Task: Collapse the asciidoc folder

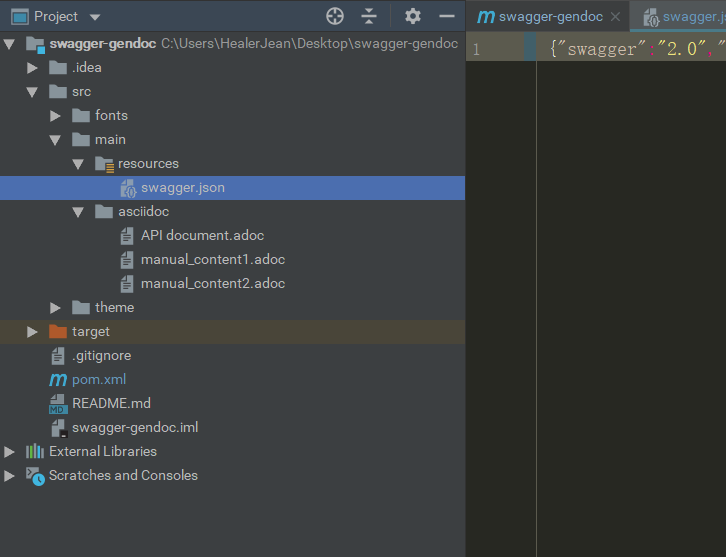Action: pos(78,212)
